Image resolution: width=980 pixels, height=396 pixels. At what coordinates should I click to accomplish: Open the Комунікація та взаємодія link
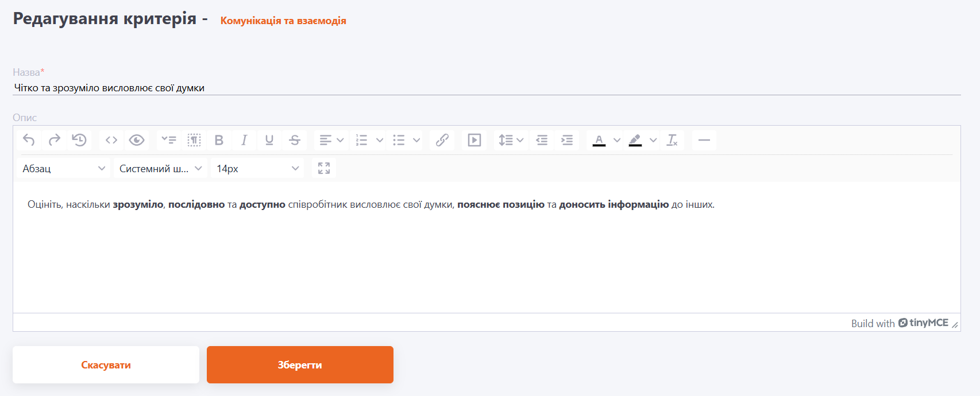coord(283,21)
